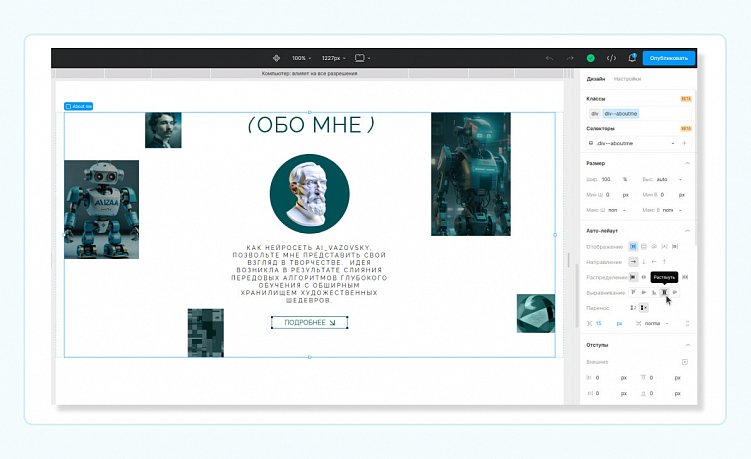751x459 pixels.
Task: Collapse the Размер section
Action: click(x=687, y=163)
